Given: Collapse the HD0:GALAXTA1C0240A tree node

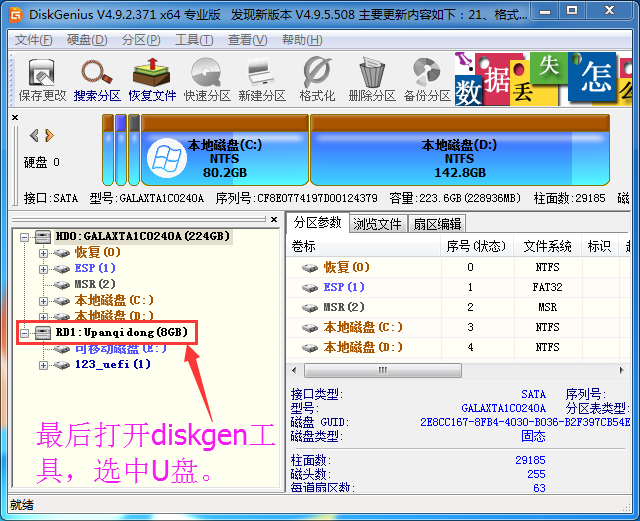Looking at the screenshot, I should click(24, 237).
